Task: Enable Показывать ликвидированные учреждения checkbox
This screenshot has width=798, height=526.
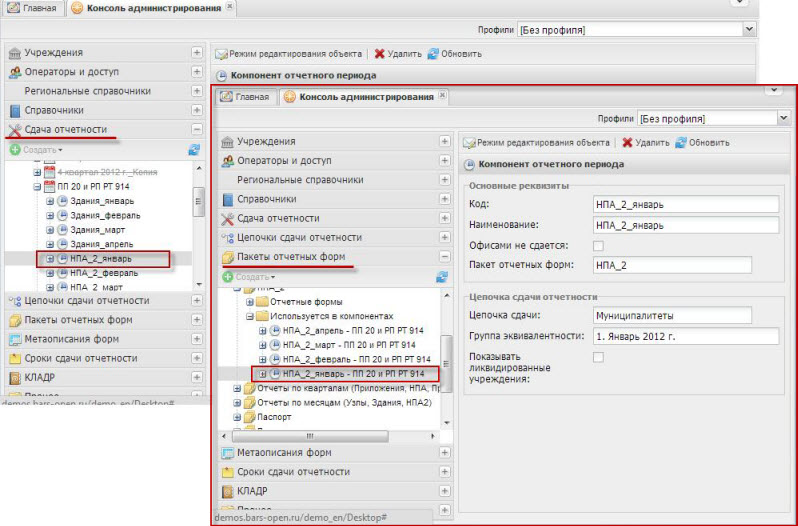Action: point(598,357)
